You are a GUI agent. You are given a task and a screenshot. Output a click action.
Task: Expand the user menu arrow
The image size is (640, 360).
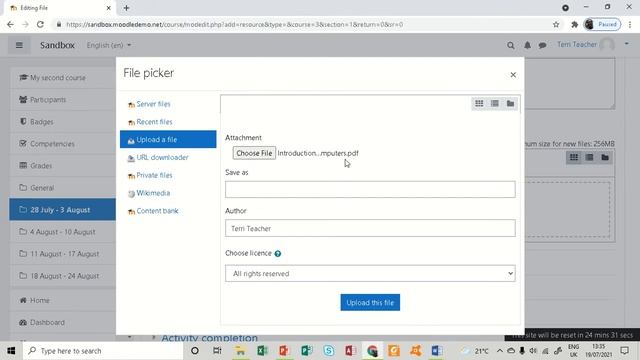tap(627, 44)
